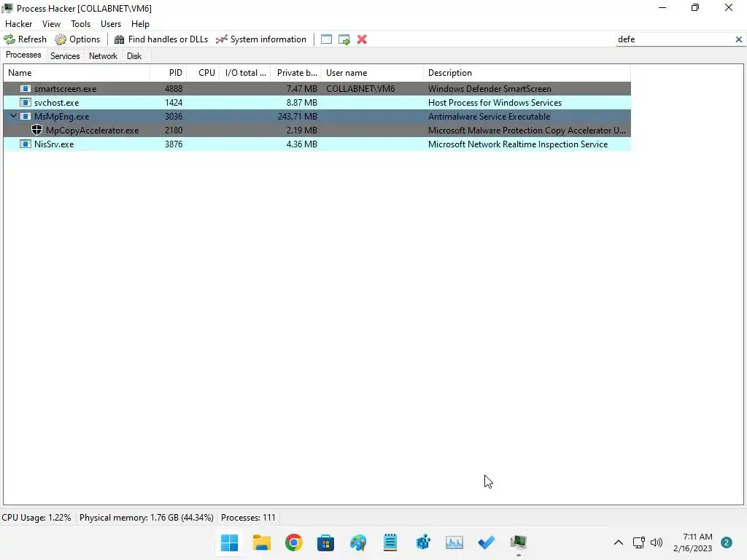The width and height of the screenshot is (747, 560).
Task: Open File Explorer from the taskbar
Action: coord(262,542)
